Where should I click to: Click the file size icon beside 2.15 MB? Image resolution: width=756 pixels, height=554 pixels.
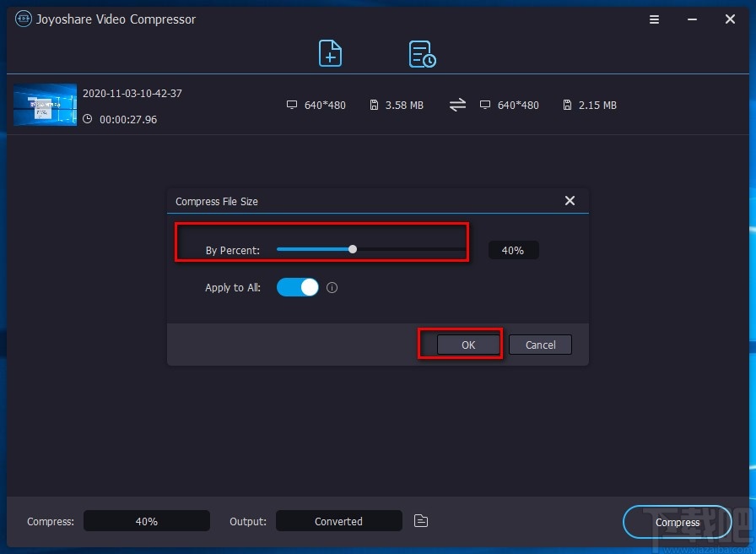(568, 105)
